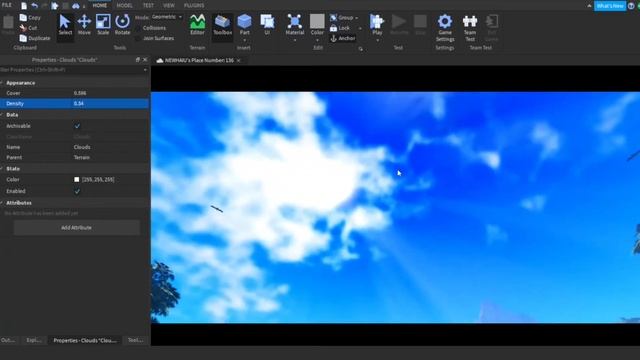Click the Material icon
Image resolution: width=640 pixels, height=360 pixels.
coord(295,22)
